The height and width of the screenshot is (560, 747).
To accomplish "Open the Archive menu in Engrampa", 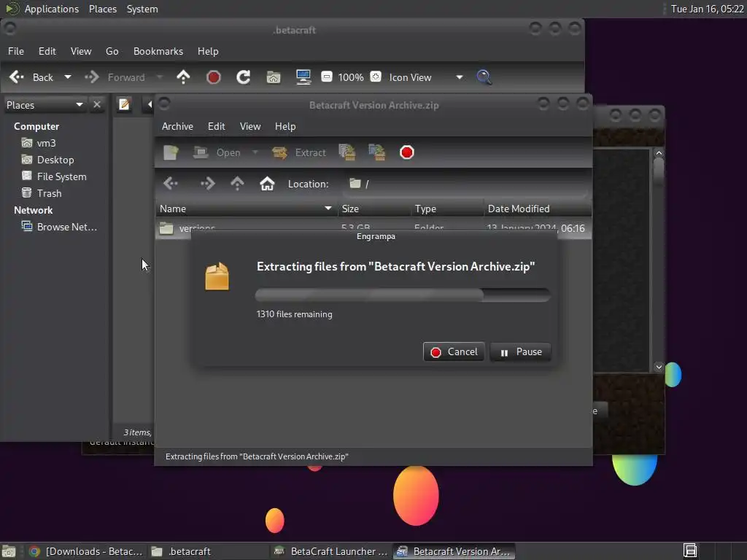I will click(177, 126).
